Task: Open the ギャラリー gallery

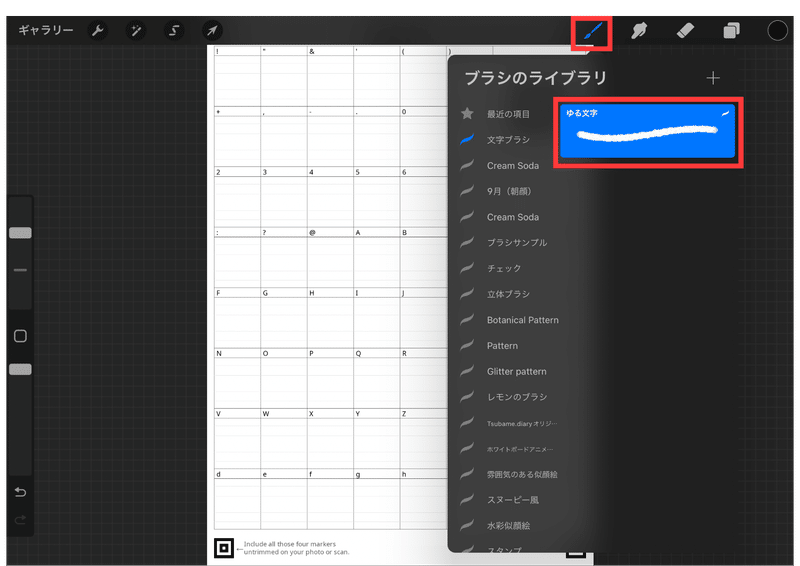Action: pos(46,30)
